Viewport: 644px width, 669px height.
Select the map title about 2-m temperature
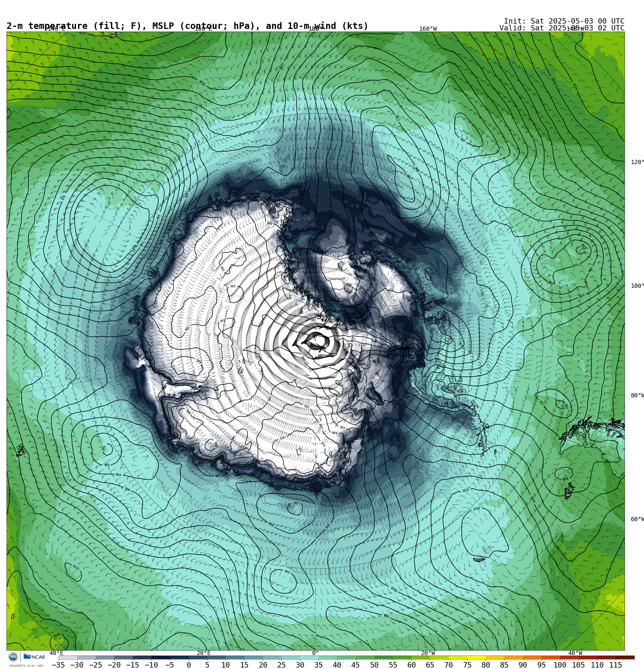(187, 26)
